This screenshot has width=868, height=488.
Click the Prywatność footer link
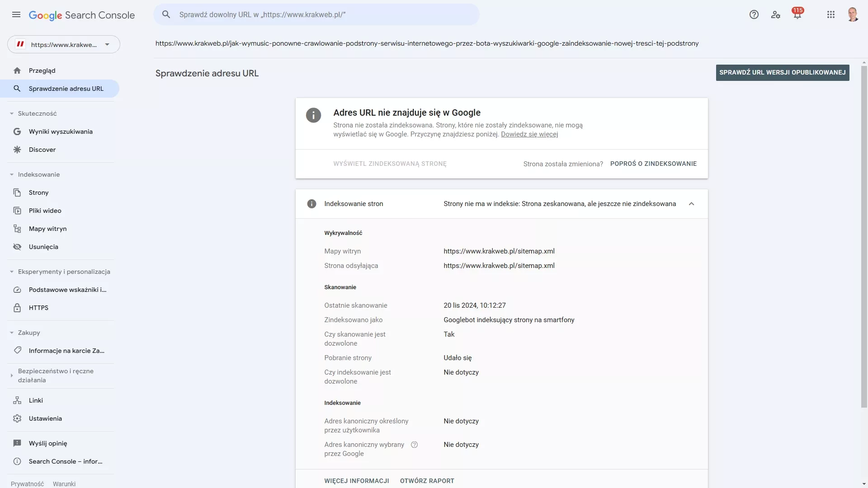28,483
